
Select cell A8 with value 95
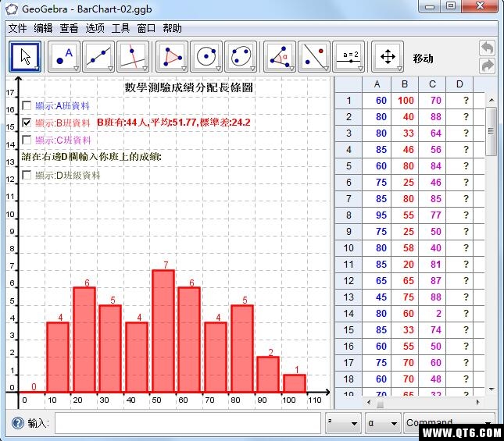[x=377, y=215]
